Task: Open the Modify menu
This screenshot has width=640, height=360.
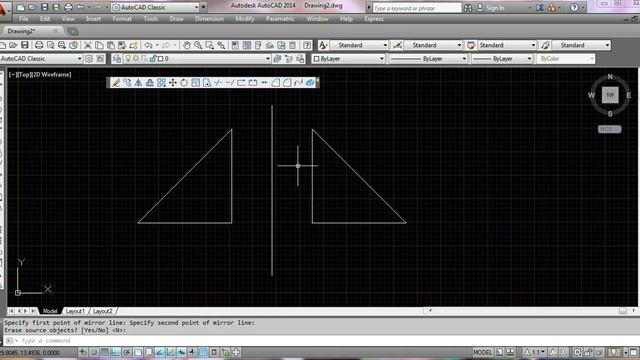Action: 244,19
